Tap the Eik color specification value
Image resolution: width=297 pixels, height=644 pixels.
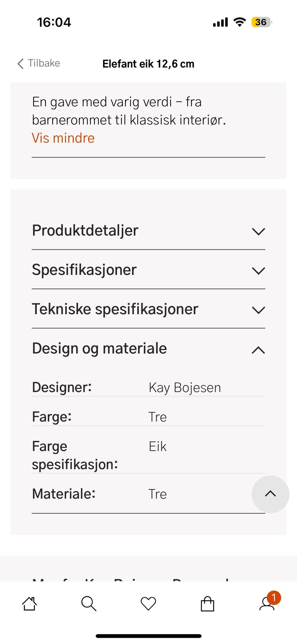(x=158, y=447)
